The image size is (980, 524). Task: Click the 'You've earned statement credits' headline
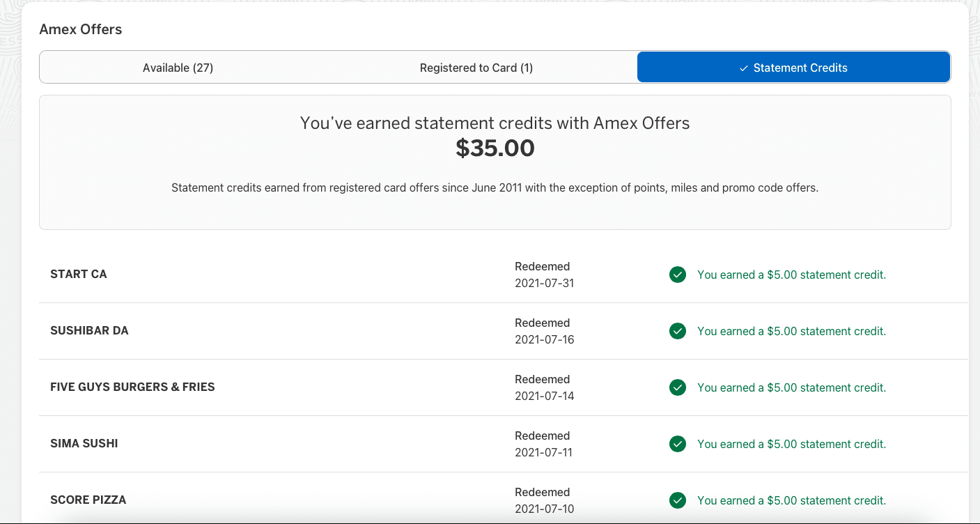(x=495, y=123)
